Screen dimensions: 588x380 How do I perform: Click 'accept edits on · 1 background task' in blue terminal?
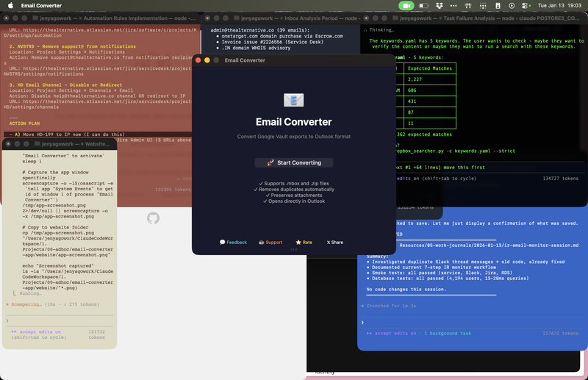[x=419, y=333]
